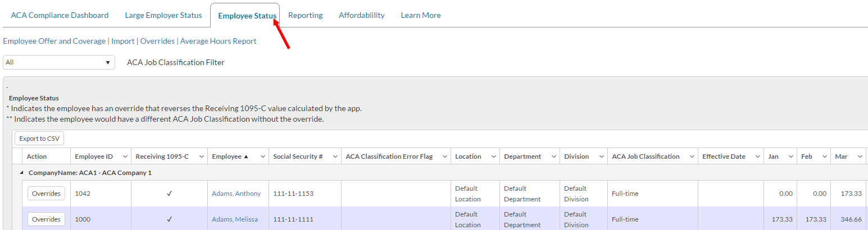Switch to the Reporting tab

tap(305, 16)
